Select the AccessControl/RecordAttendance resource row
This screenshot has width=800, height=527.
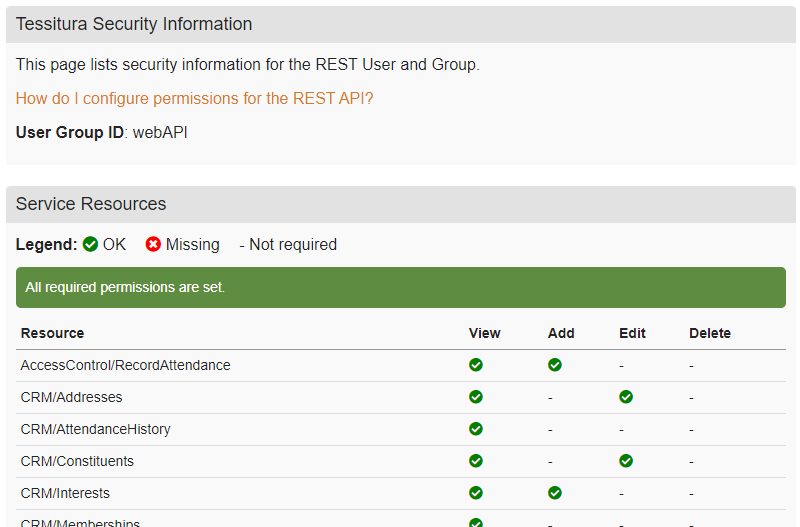click(401, 365)
